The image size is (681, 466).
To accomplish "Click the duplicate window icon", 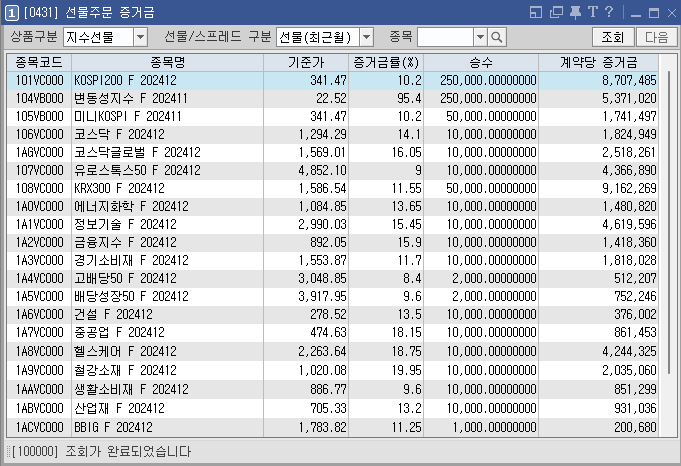I will pyautogui.click(x=556, y=12).
